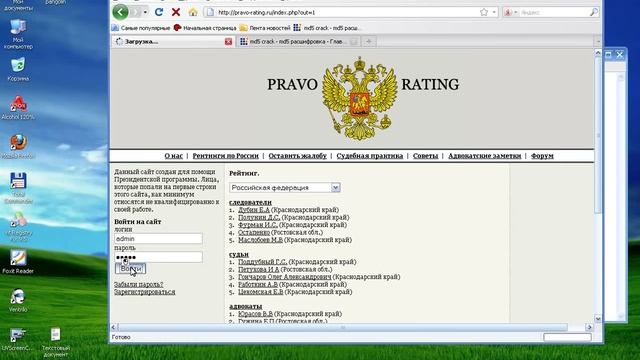The height and width of the screenshot is (360, 640).
Task: Open Остапенко link
Action: [x=254, y=232]
